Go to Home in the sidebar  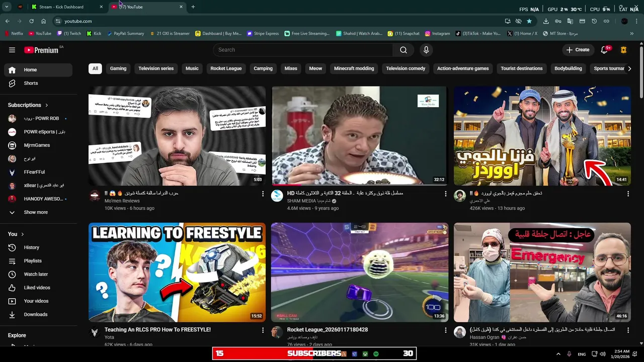click(x=38, y=70)
